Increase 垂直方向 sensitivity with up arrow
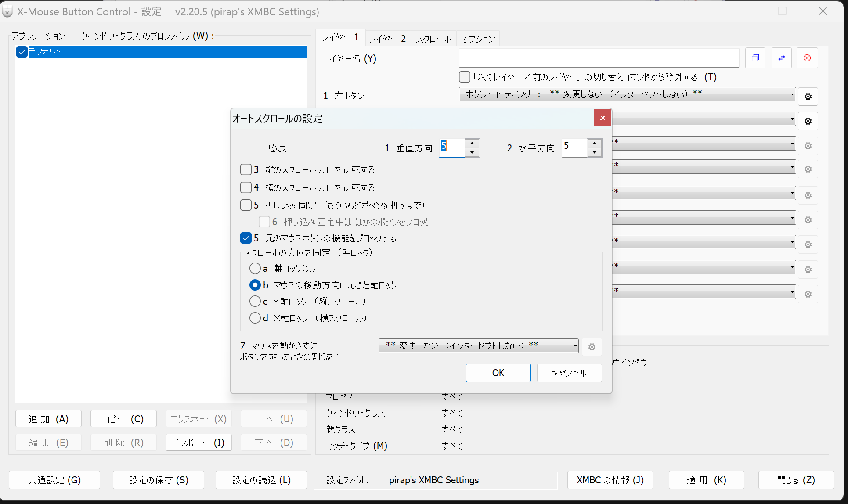The image size is (848, 504). [472, 144]
